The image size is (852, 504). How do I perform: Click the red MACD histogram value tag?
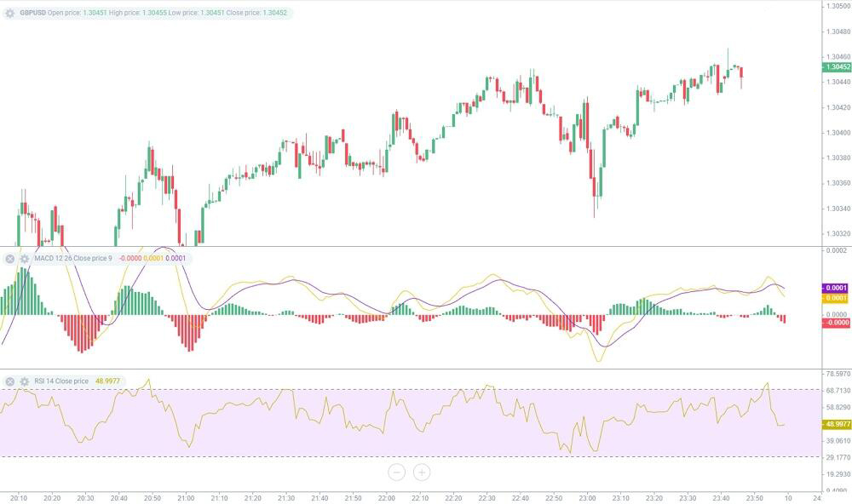[836, 323]
